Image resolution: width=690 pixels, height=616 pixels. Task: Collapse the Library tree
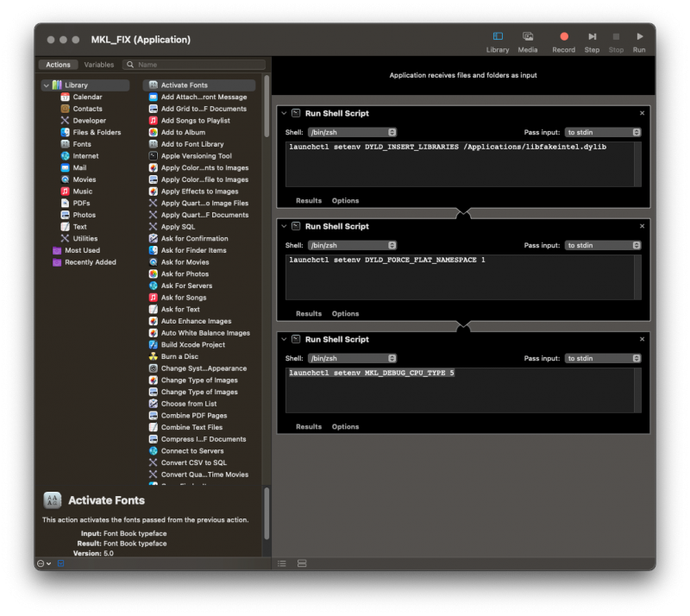point(47,85)
